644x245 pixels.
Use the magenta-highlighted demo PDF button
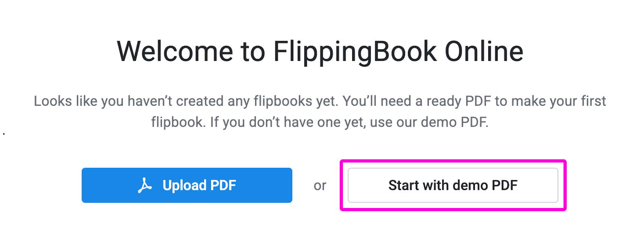pyautogui.click(x=453, y=185)
